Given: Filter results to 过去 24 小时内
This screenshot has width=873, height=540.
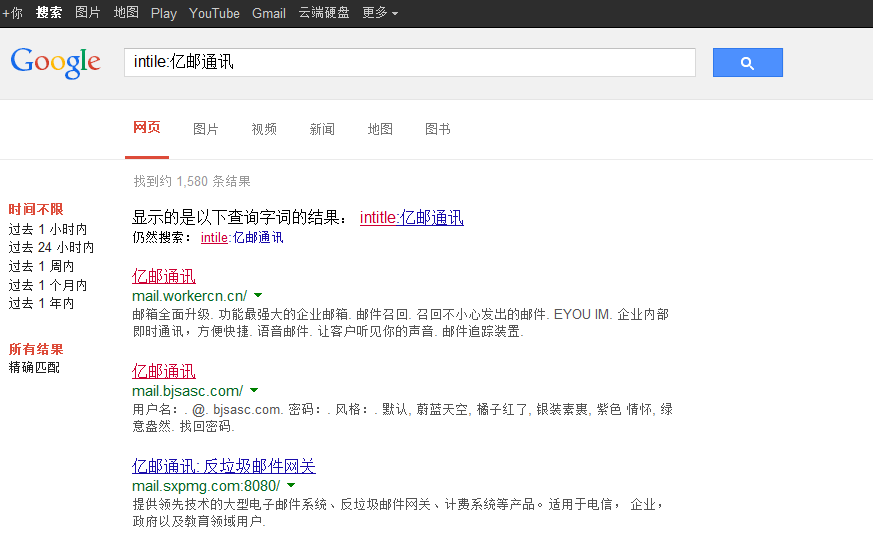Looking at the screenshot, I should click(51, 247).
